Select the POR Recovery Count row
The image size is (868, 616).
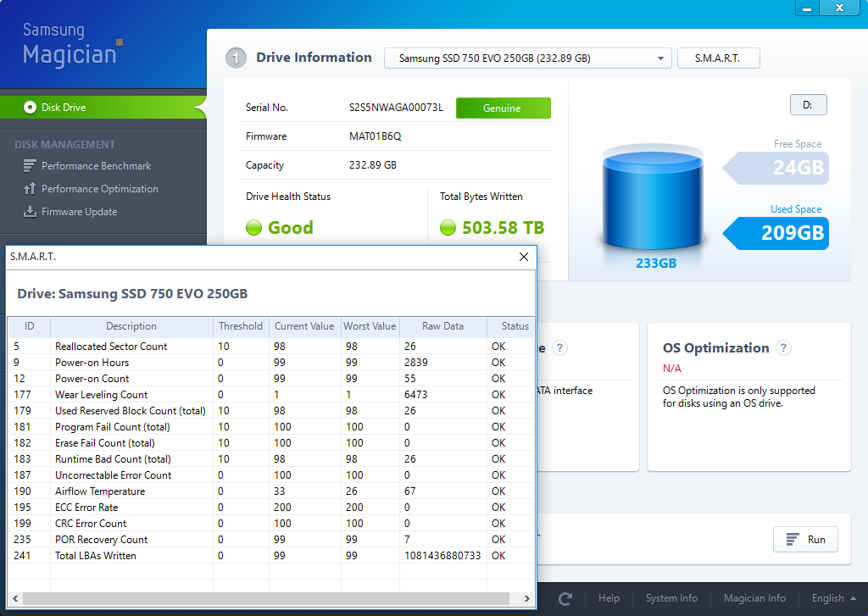[x=271, y=539]
